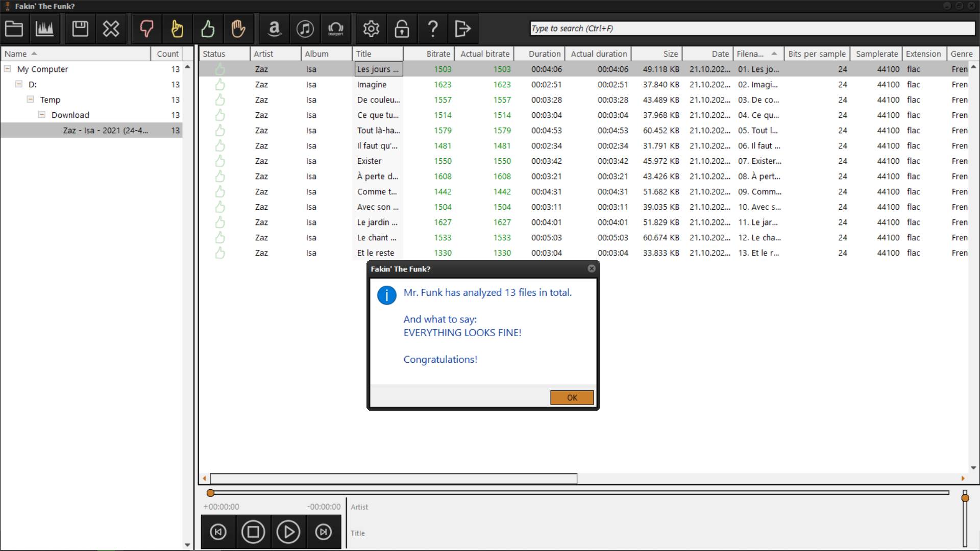Skip to next track
980x551 pixels.
(x=323, y=532)
